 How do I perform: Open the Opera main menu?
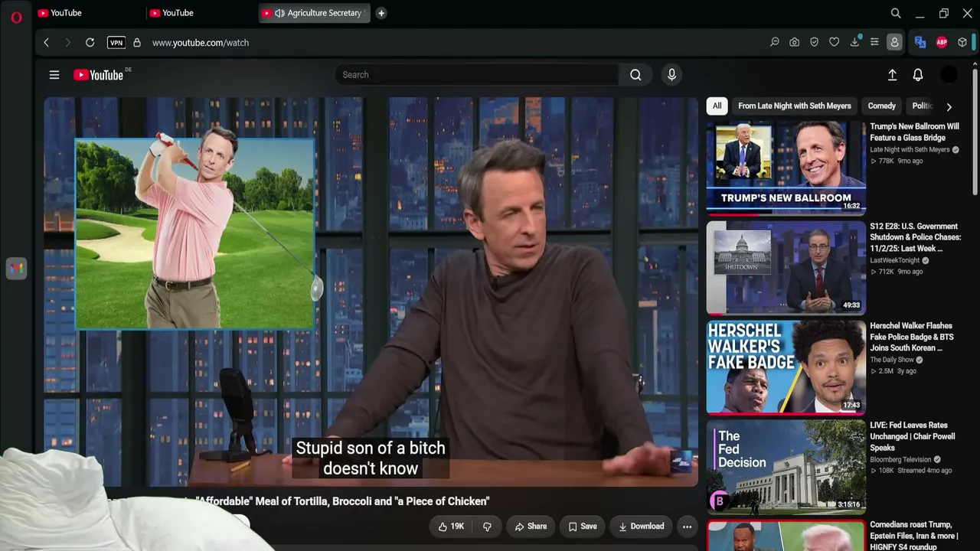[x=16, y=17]
